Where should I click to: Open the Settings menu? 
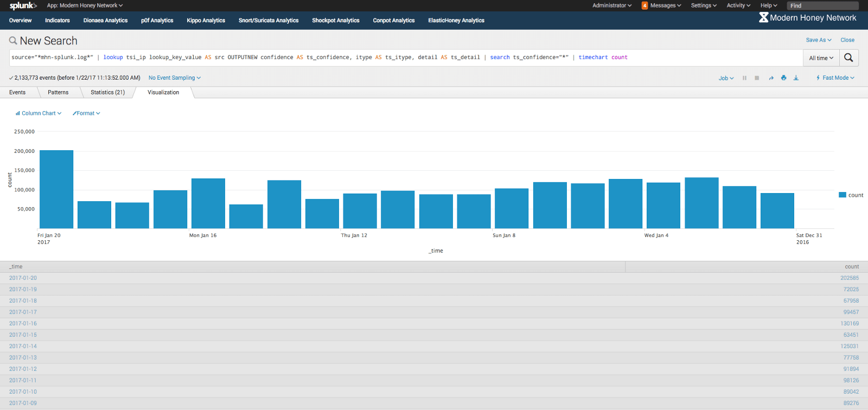click(x=704, y=5)
